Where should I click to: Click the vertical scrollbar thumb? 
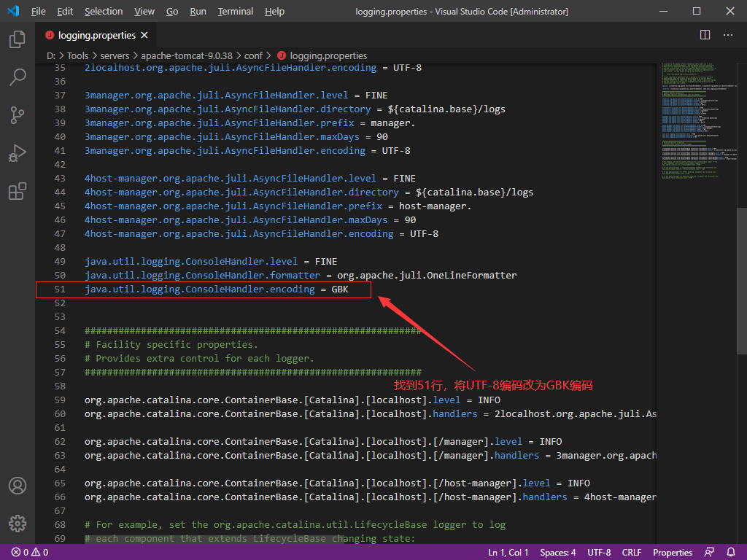742,281
